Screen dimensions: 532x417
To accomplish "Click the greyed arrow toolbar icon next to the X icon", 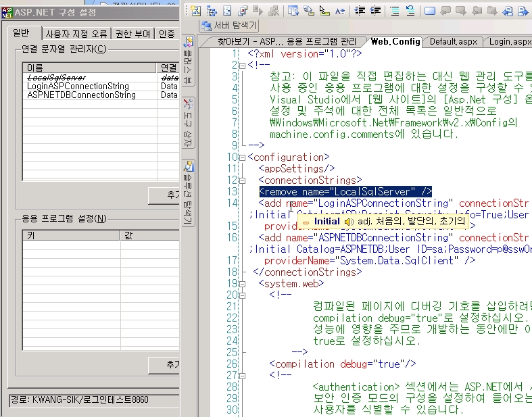I will pyautogui.click(x=258, y=11).
